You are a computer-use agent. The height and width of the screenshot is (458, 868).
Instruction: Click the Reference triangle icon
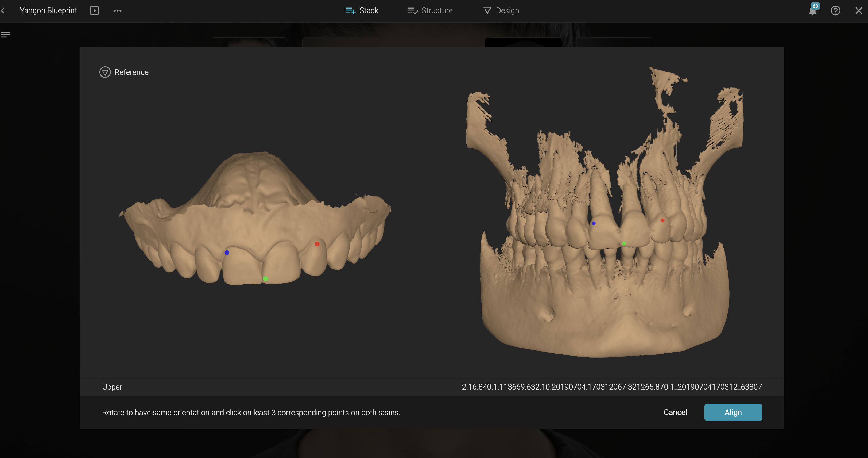pos(105,72)
